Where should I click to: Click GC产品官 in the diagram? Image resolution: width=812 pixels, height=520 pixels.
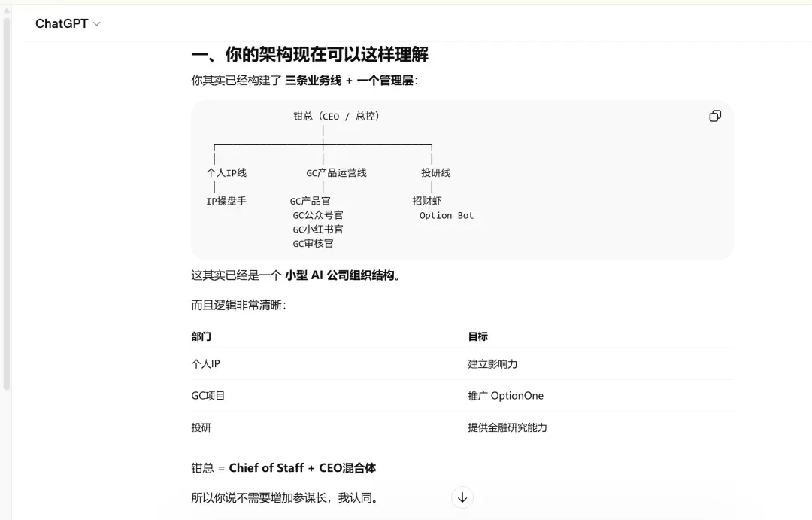[310, 201]
